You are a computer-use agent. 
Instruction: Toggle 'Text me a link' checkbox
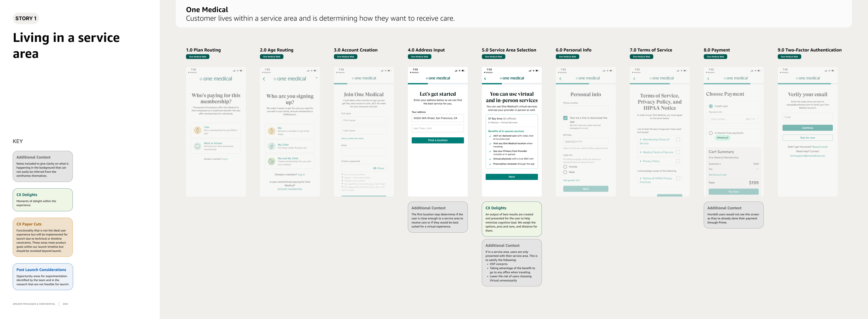point(565,118)
